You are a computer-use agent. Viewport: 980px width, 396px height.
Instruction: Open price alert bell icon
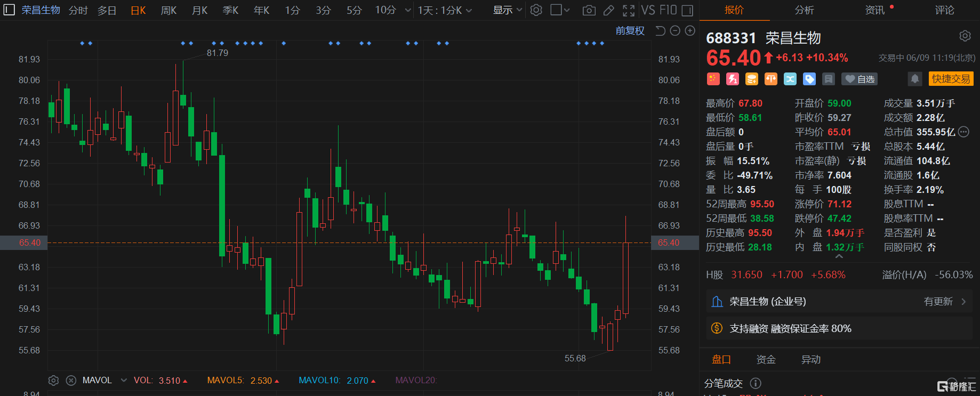click(915, 79)
